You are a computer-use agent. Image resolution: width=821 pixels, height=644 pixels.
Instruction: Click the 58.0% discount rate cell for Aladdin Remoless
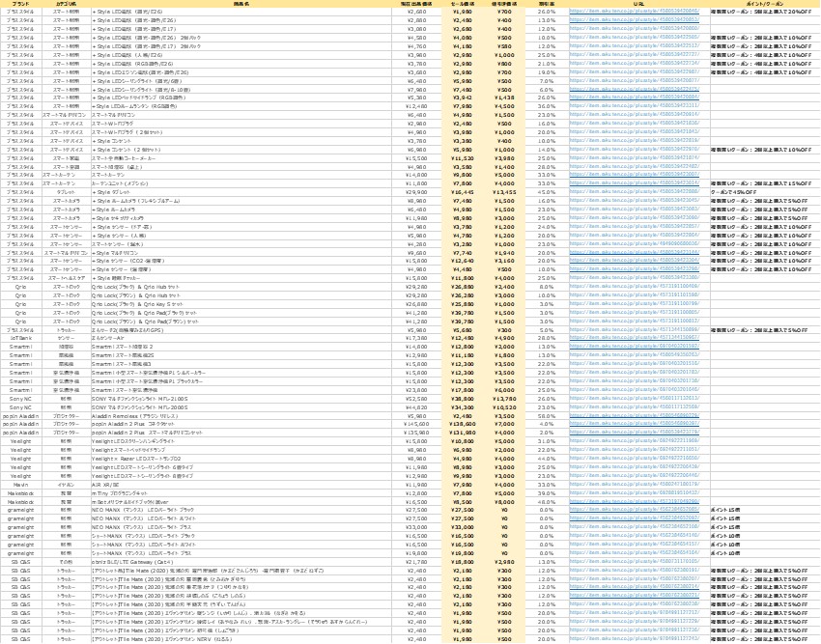point(547,415)
